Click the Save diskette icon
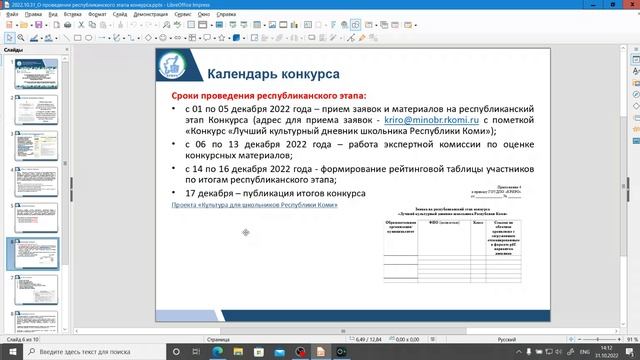 tap(39, 25)
